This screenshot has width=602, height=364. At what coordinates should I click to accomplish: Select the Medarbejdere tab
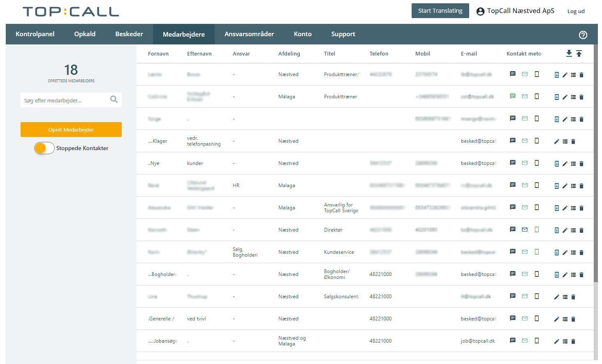pos(184,34)
